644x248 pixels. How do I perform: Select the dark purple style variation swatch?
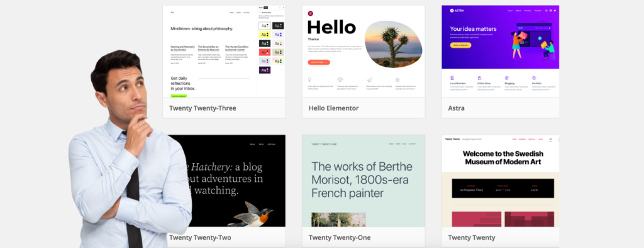265,70
